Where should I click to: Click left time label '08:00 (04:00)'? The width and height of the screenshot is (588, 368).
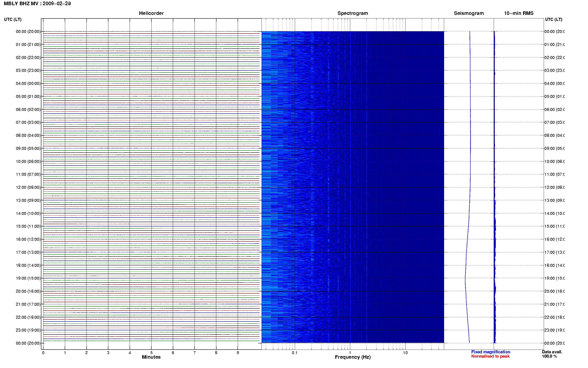[28, 135]
